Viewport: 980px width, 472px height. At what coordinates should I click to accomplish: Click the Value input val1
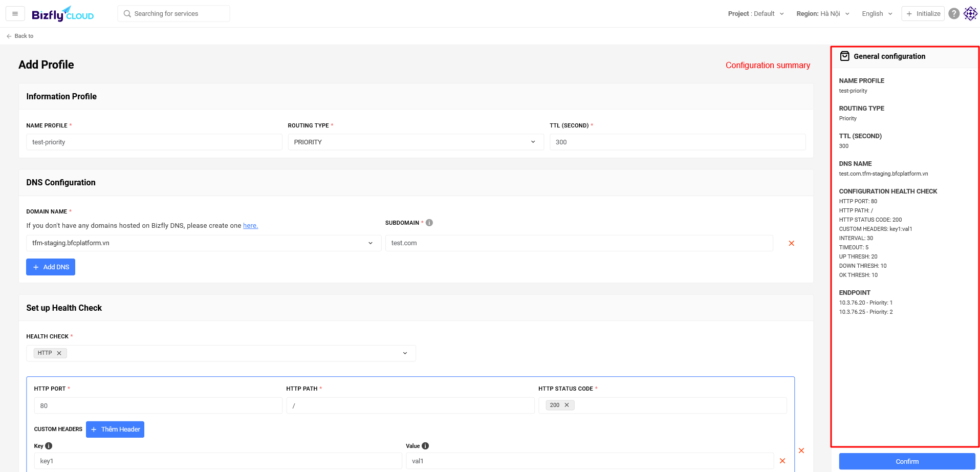(x=590, y=461)
